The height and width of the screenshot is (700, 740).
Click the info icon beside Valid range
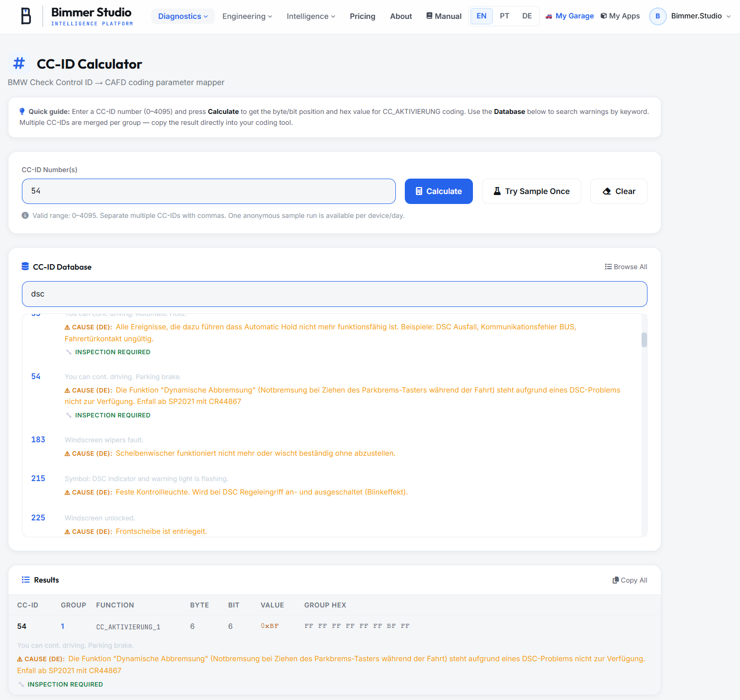[x=25, y=215]
